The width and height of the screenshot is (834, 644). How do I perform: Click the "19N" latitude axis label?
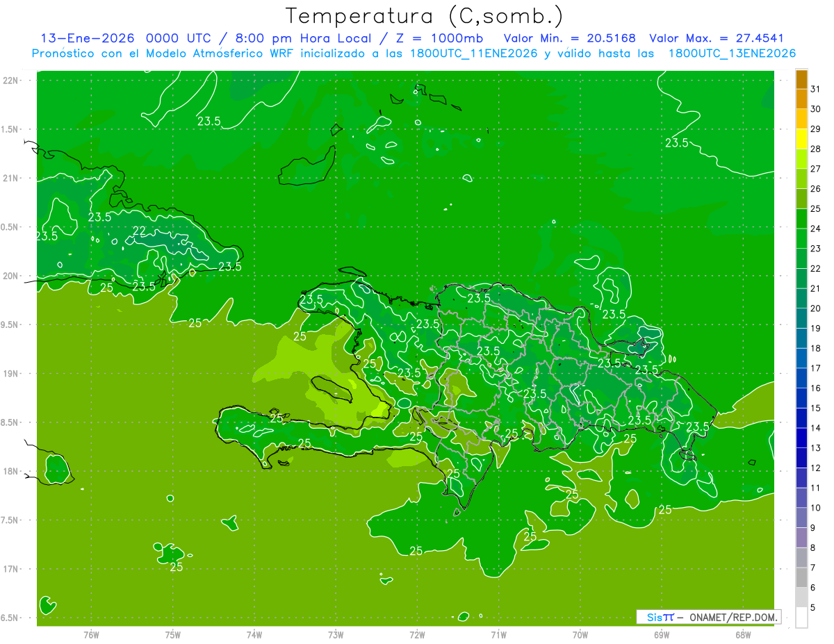(x=10, y=374)
